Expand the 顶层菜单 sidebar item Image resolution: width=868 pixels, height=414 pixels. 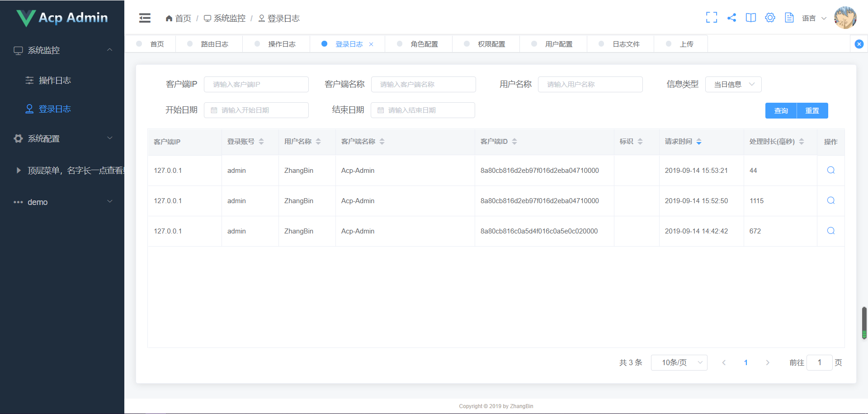[x=62, y=170]
